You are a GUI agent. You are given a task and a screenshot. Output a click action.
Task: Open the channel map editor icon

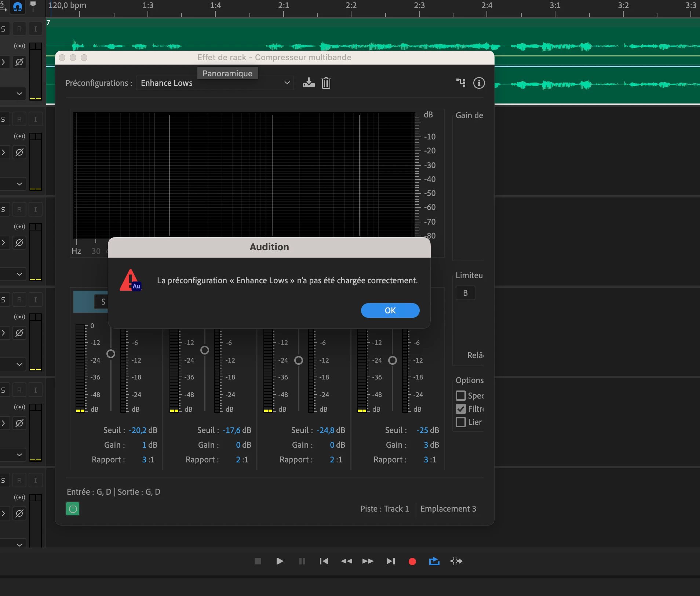pyautogui.click(x=461, y=83)
